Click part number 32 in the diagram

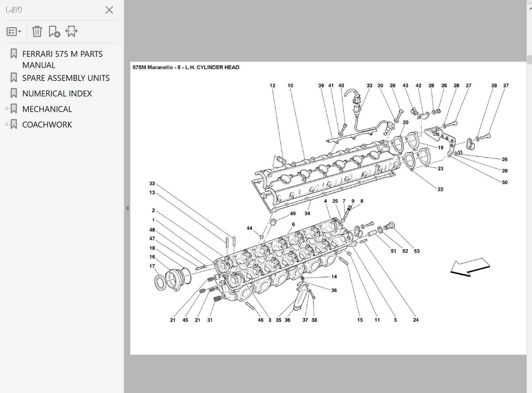pyautogui.click(x=152, y=184)
